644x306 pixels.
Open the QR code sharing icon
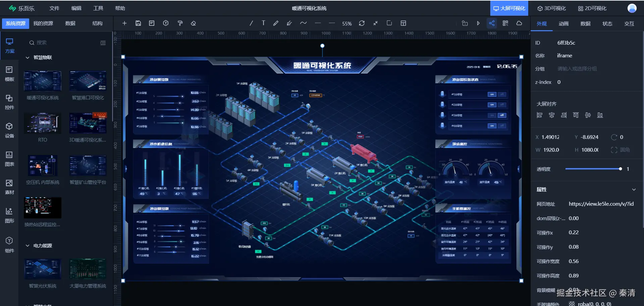505,23
